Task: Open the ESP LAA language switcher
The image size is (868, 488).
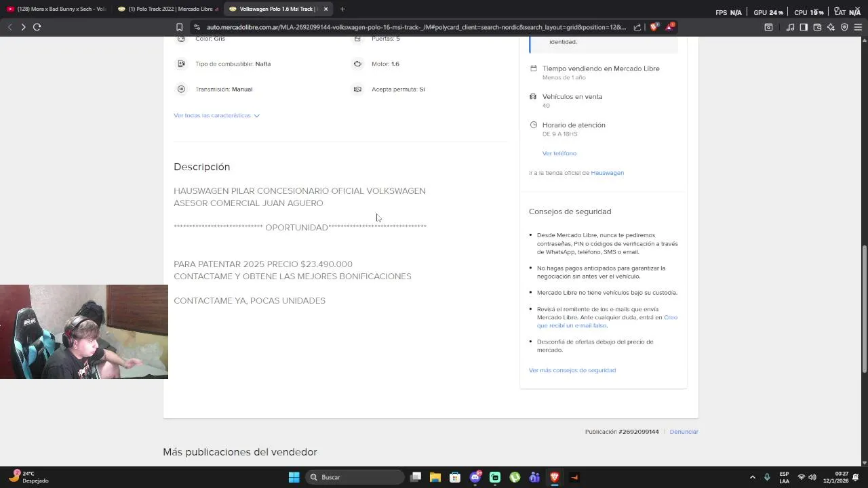Action: coord(784,477)
